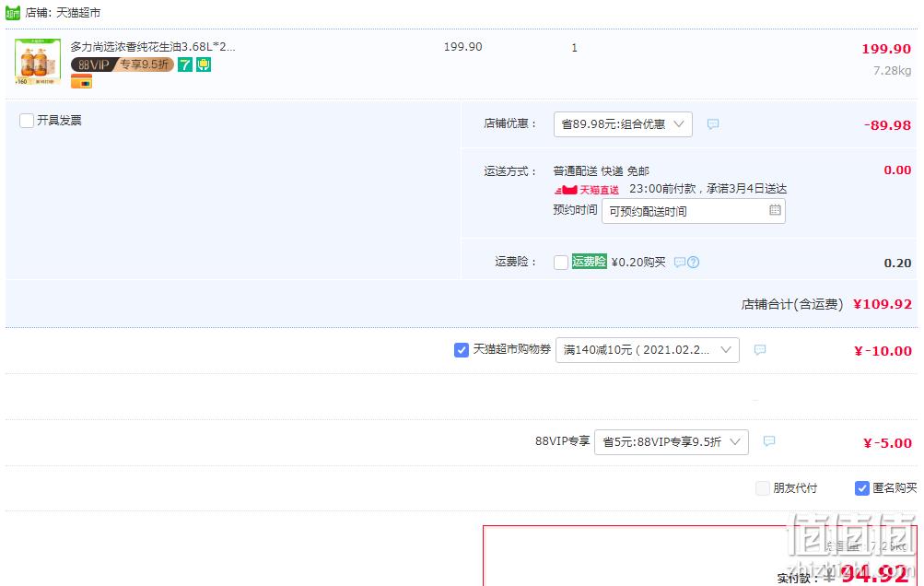Click comment icon beside 88VIP专享 dropdown
This screenshot has width=924, height=586.
click(x=769, y=441)
